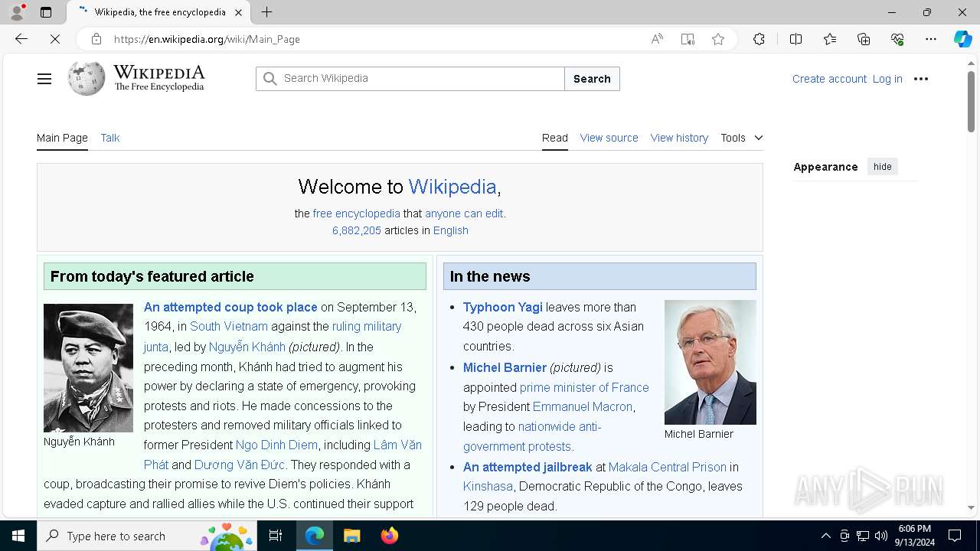This screenshot has width=980, height=551.
Task: Expand the Tools dropdown menu
Action: (x=742, y=138)
